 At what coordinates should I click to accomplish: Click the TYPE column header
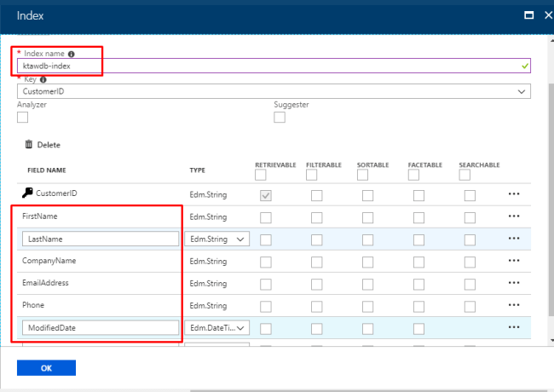pos(197,170)
